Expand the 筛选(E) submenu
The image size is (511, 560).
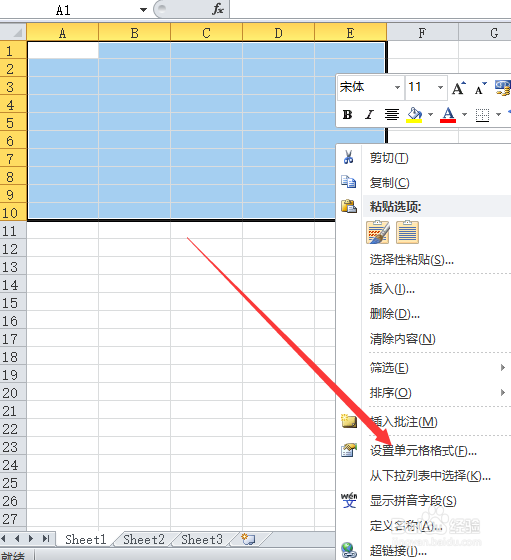[437, 368]
